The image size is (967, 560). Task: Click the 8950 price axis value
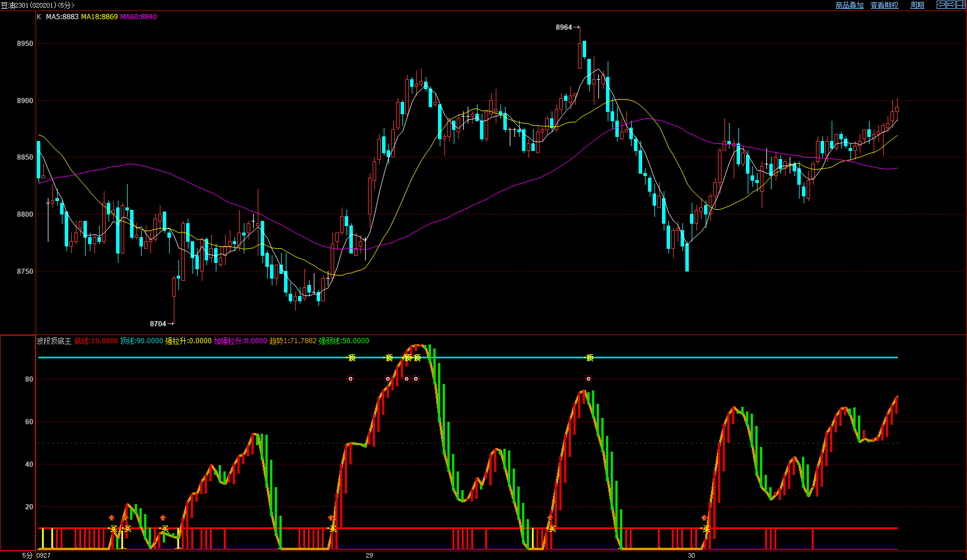pyautogui.click(x=25, y=44)
